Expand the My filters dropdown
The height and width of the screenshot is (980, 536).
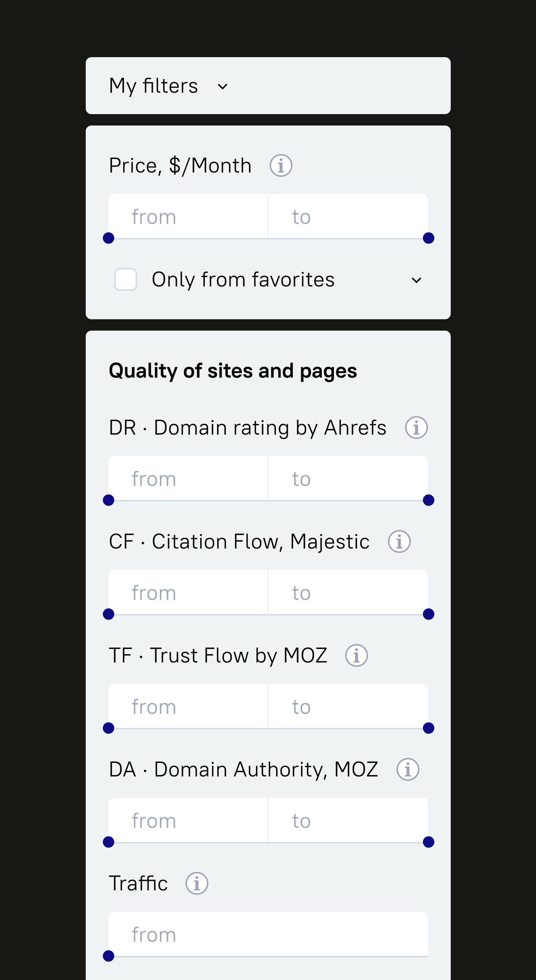(x=222, y=86)
